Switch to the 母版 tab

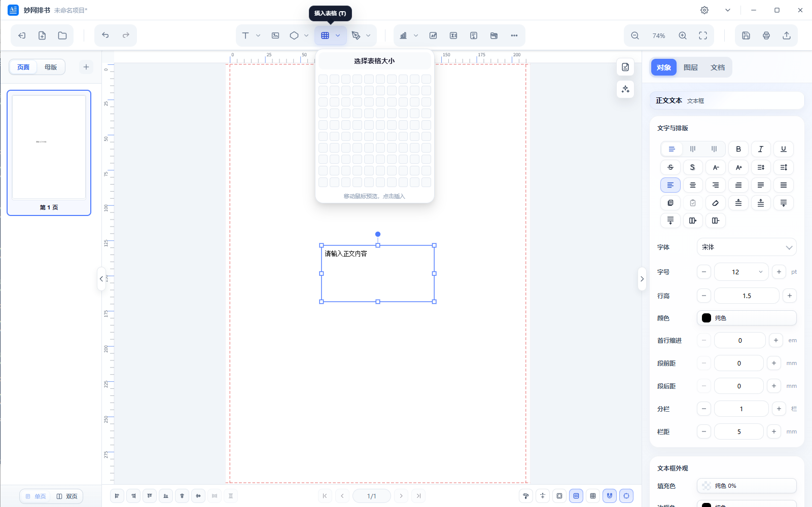click(x=51, y=67)
